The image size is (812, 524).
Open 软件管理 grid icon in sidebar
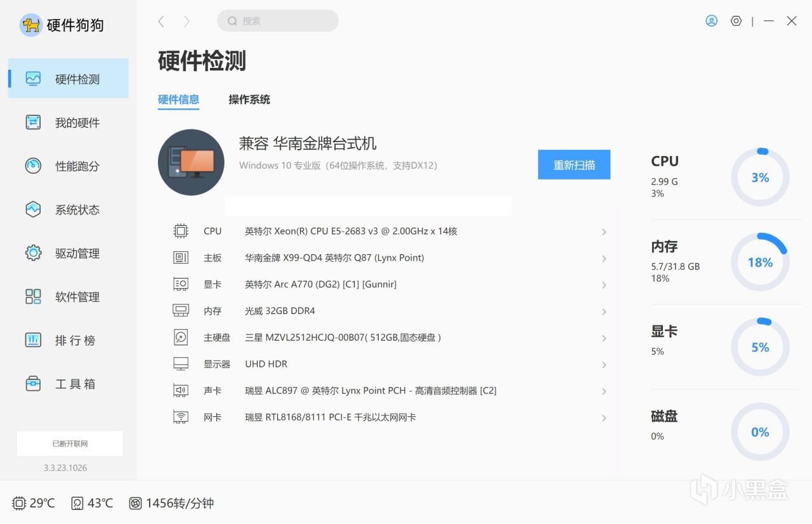click(33, 296)
